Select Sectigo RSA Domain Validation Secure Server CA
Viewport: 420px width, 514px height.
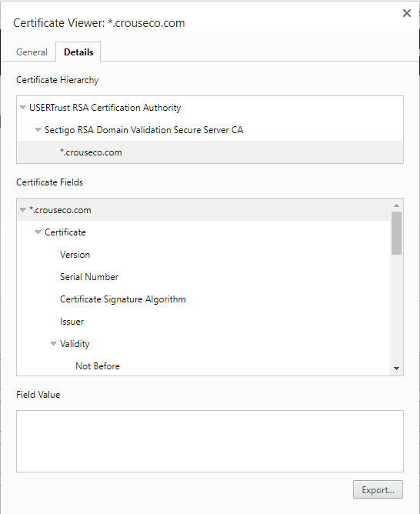(144, 130)
